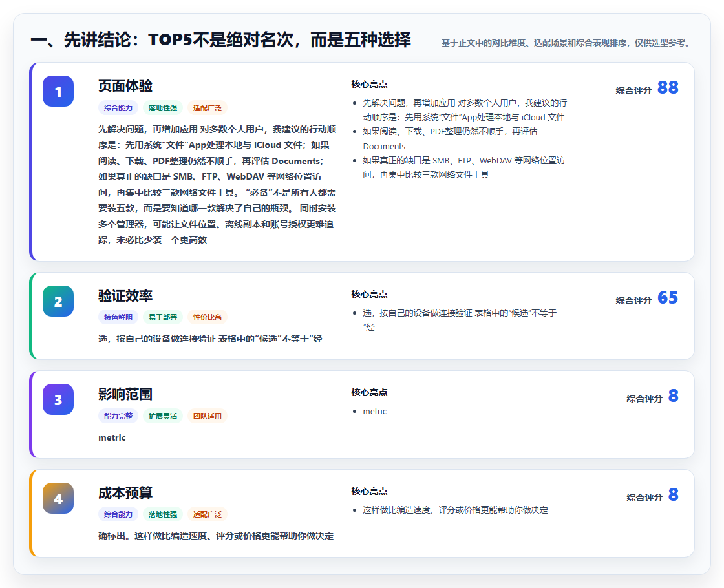Select the 页面体验 card title

tap(125, 86)
